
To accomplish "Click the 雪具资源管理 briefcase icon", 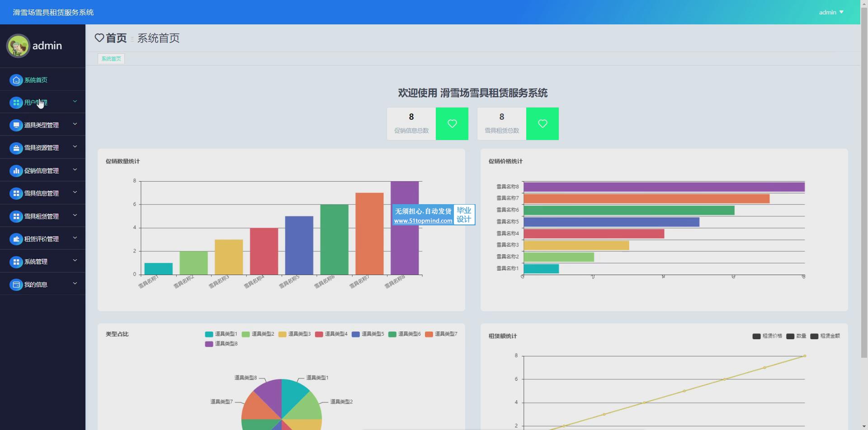I will (x=16, y=148).
